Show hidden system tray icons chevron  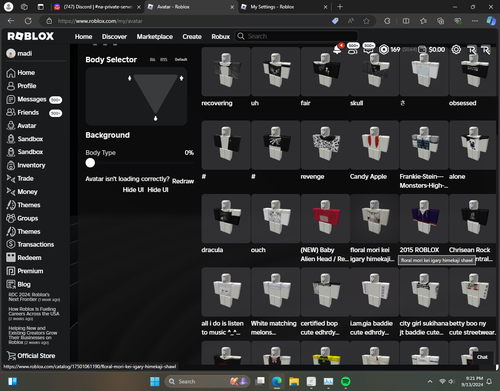pyautogui.click(x=430, y=381)
